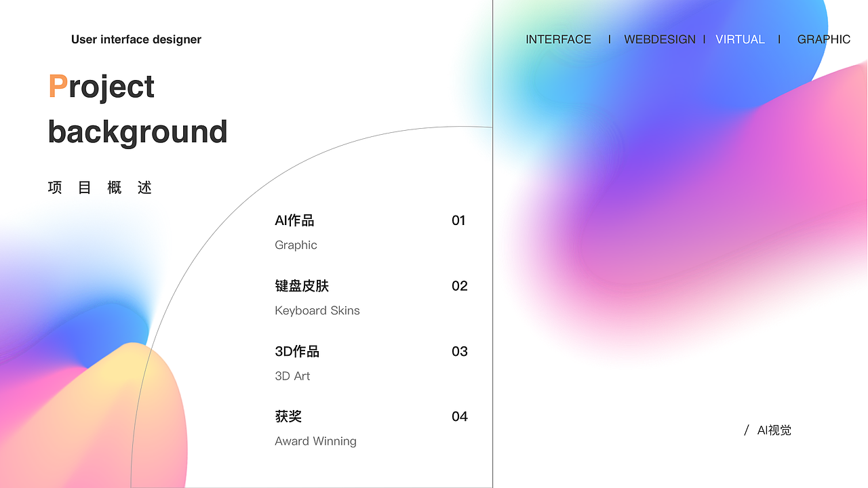Open the AI作品 list entry
Image resolution: width=868 pixels, height=488 pixels.
tap(294, 220)
